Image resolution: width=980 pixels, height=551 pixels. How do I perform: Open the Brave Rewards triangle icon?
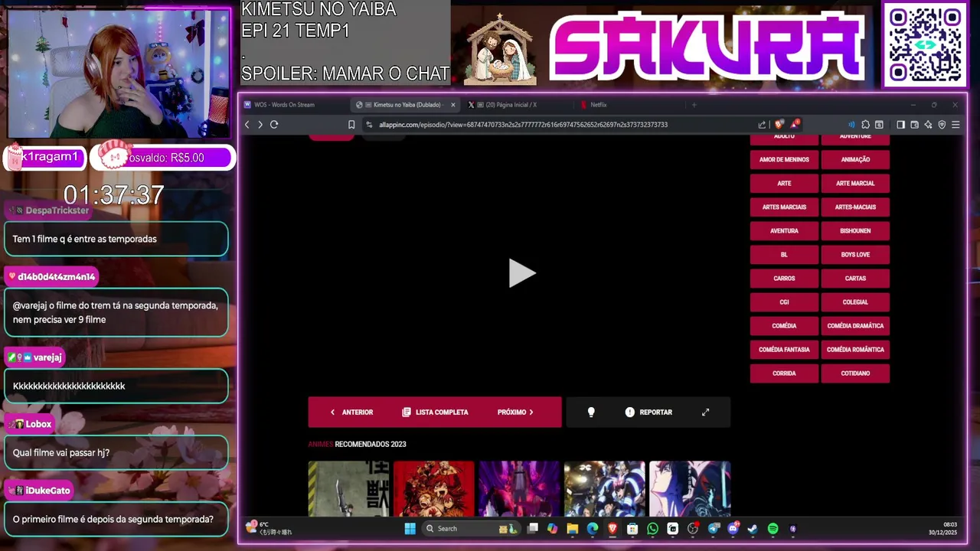(x=795, y=124)
